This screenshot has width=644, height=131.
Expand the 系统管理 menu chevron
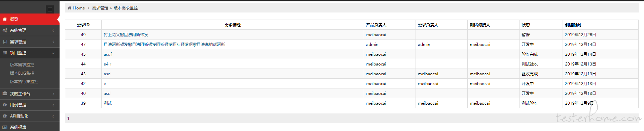(53, 31)
